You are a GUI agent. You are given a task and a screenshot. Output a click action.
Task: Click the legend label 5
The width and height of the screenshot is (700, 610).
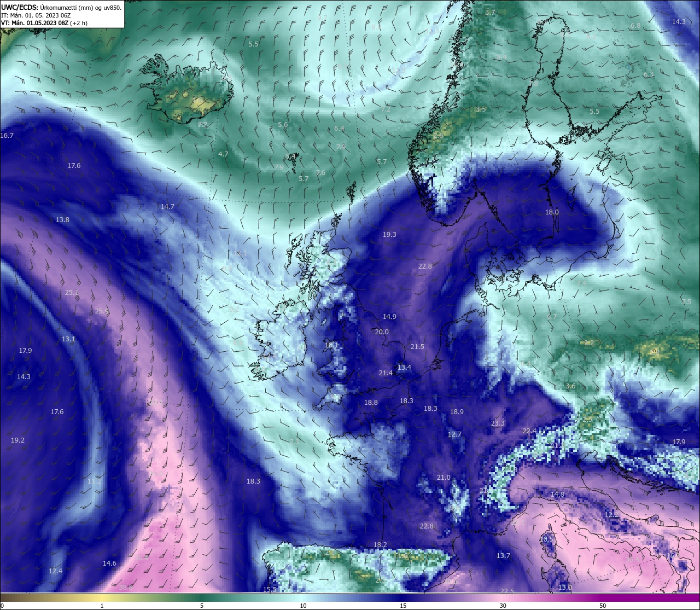tap(202, 606)
